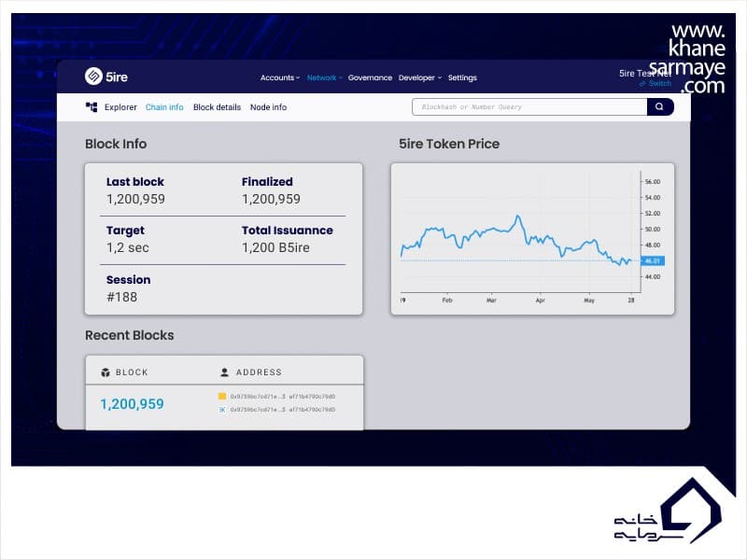Click the 5ire logo

pos(106,77)
